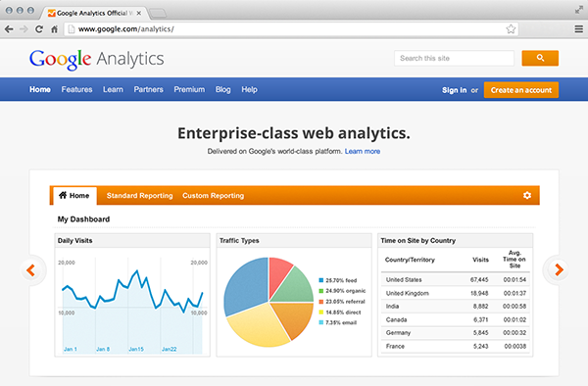Screen dimensions: 588x386
Task: Click the page icon in address bar
Action: [x=72, y=28]
